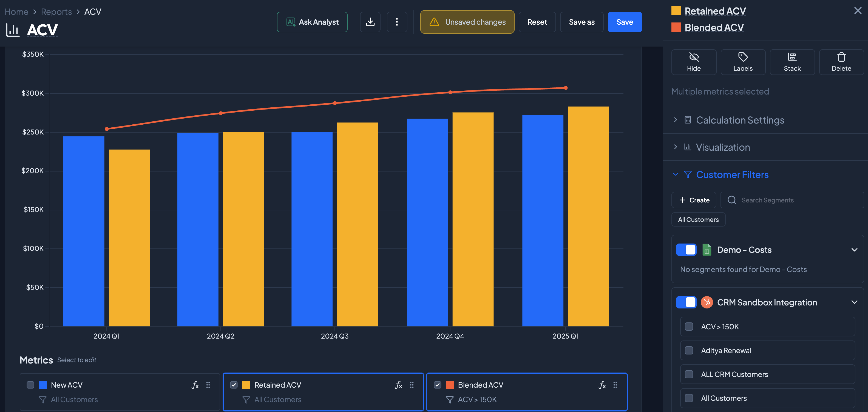Open Ask Analyst AI assistant
The width and height of the screenshot is (868, 412).
click(x=312, y=22)
